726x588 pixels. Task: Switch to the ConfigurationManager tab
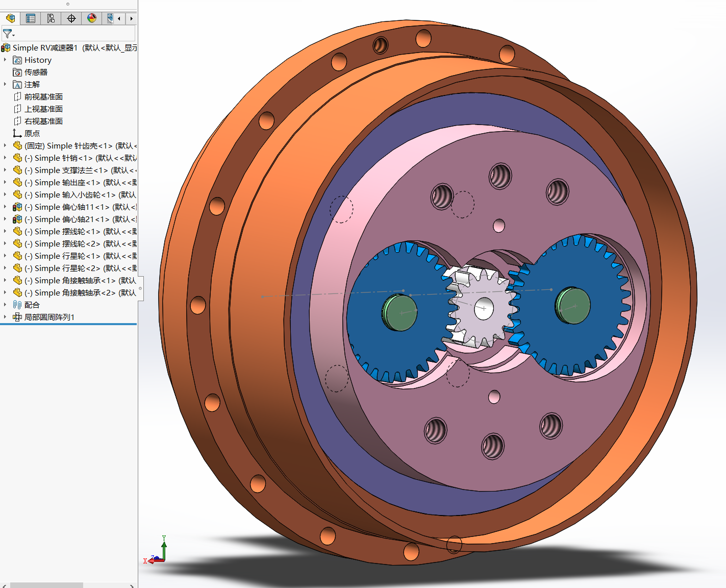[x=51, y=18]
